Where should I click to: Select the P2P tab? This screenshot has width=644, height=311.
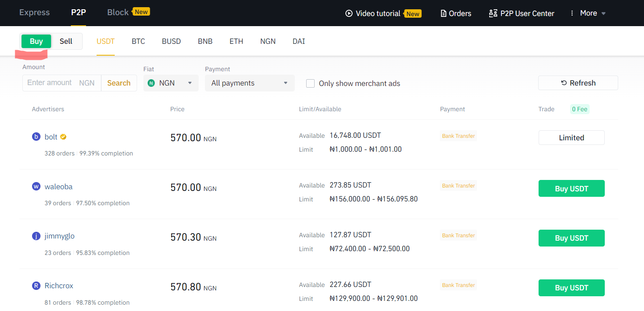[78, 13]
